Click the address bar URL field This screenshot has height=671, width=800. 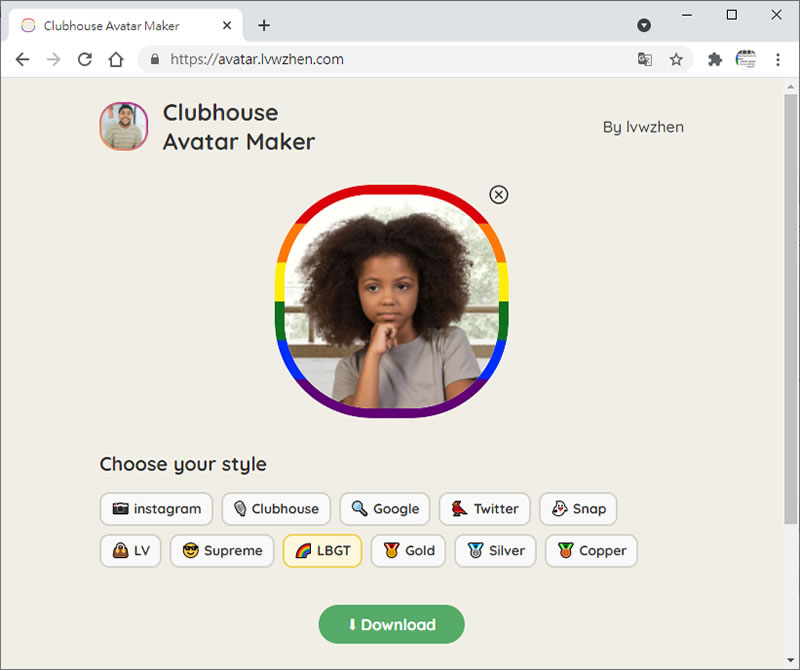pyautogui.click(x=390, y=60)
